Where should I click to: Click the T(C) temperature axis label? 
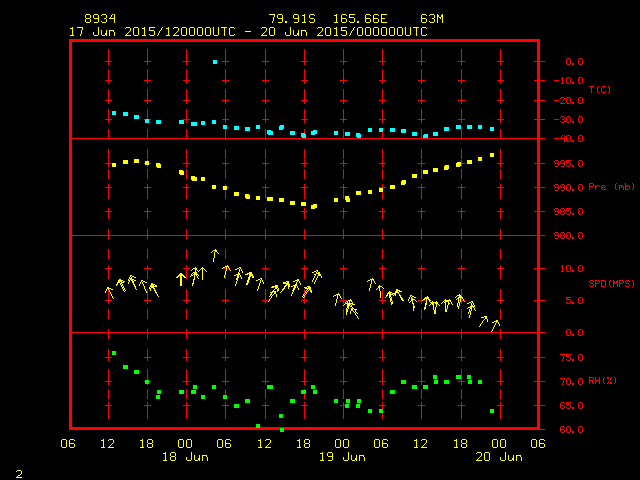point(600,90)
